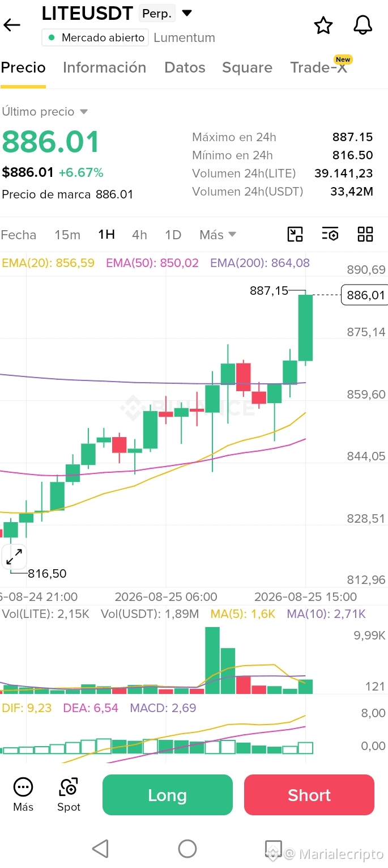388x868 pixels.
Task: Add LITEUSDT to favorites with star icon
Action: click(x=323, y=25)
